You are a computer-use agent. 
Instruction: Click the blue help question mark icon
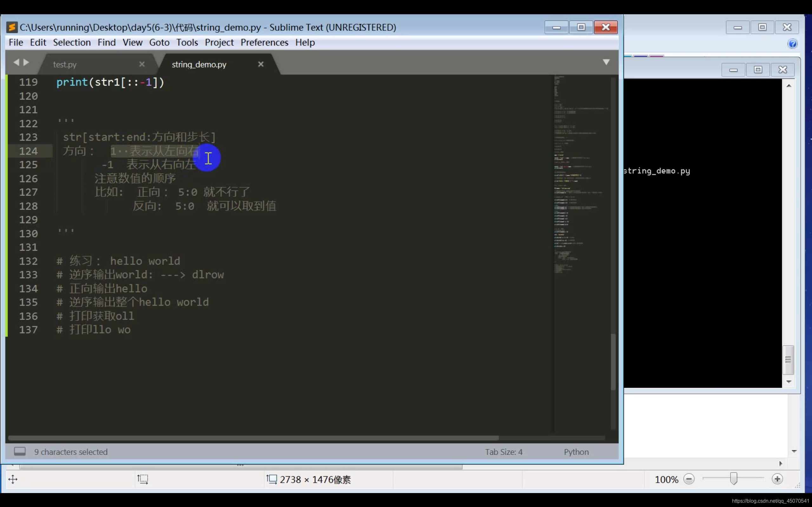coord(793,44)
